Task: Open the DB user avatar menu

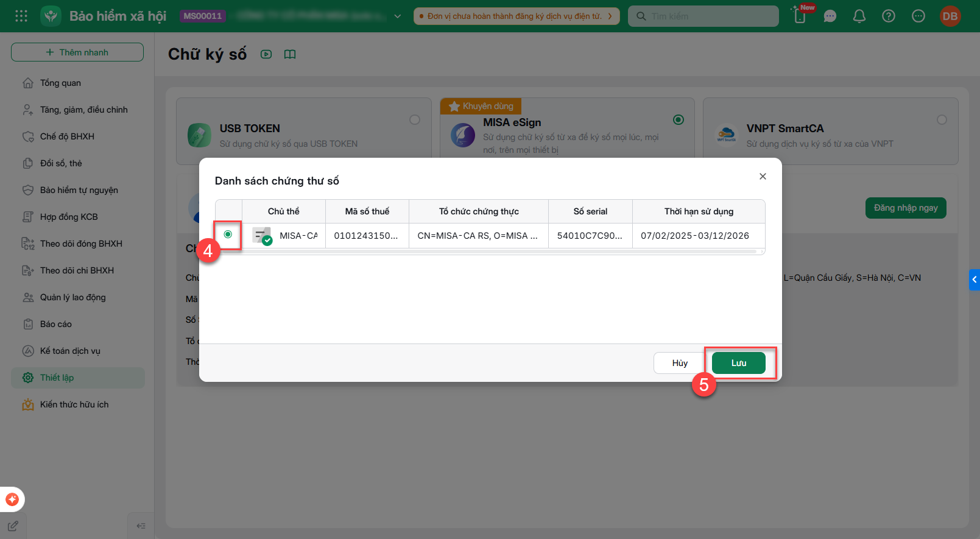Action: click(x=950, y=16)
